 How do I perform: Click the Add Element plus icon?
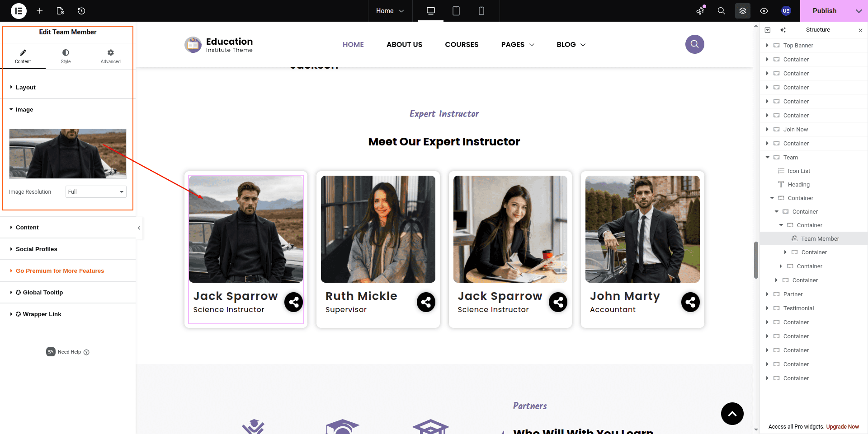tap(40, 11)
